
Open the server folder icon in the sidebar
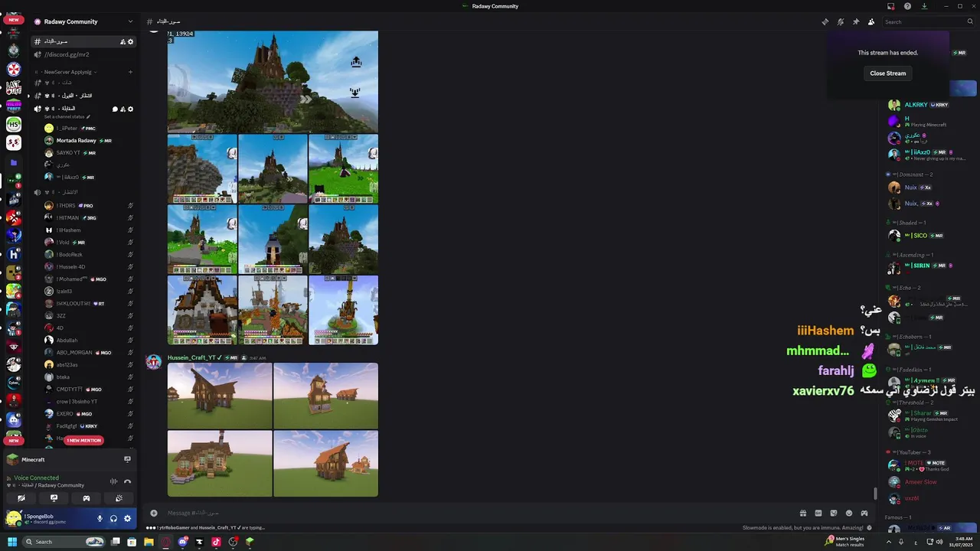tap(13, 163)
